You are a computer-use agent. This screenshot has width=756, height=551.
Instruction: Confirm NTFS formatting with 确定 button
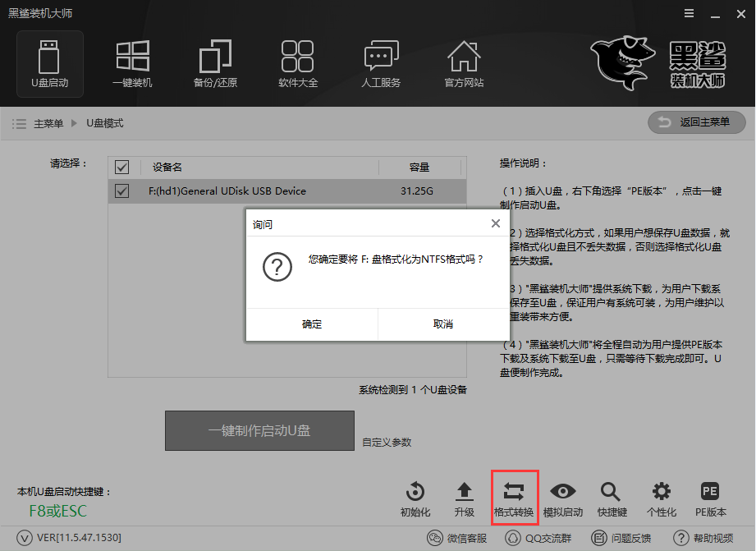click(x=312, y=324)
